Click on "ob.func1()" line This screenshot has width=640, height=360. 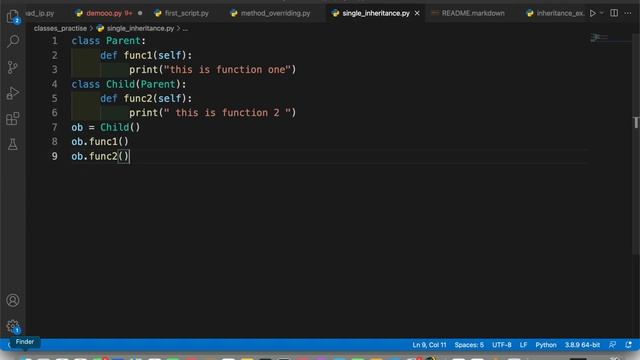[x=100, y=142]
